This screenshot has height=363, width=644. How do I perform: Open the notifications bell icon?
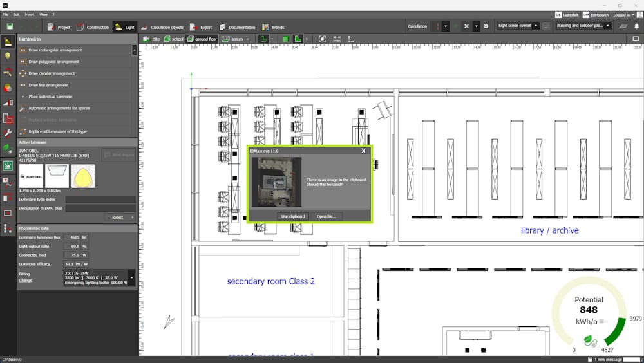click(x=636, y=26)
